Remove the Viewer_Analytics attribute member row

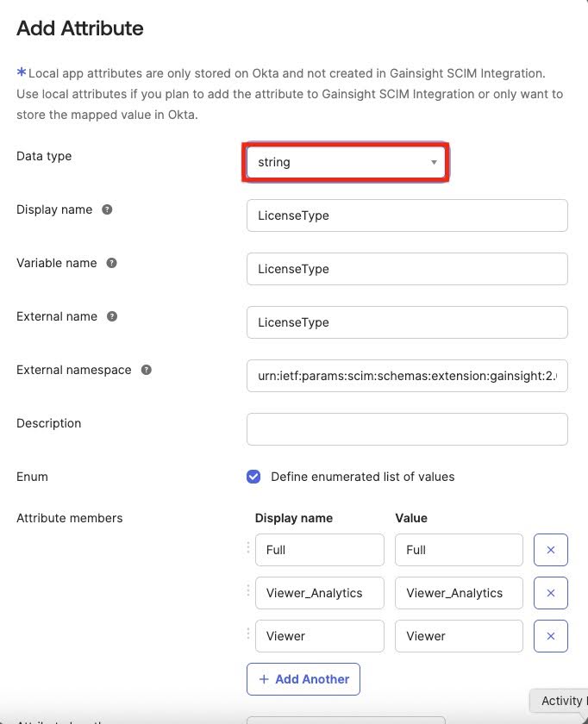[x=551, y=593]
